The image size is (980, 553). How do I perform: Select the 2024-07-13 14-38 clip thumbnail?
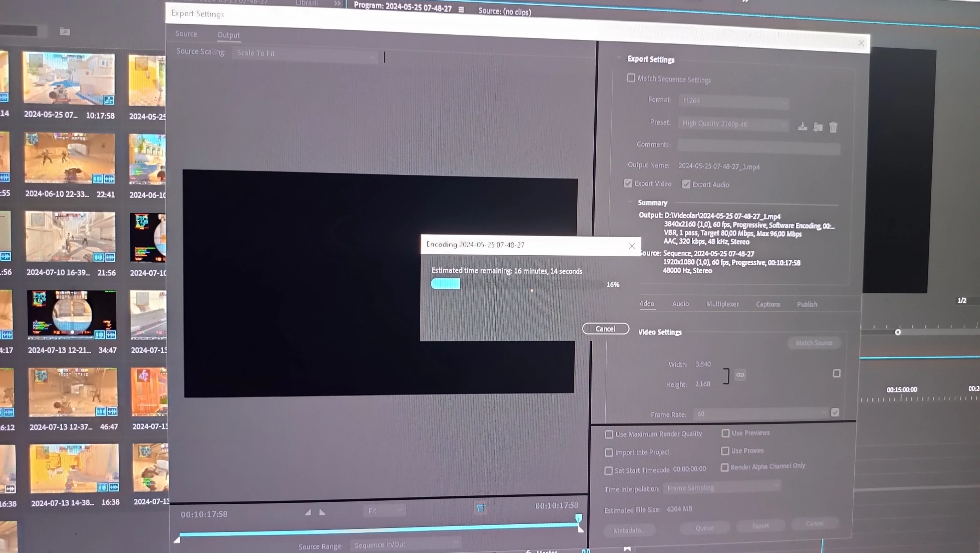(x=74, y=469)
